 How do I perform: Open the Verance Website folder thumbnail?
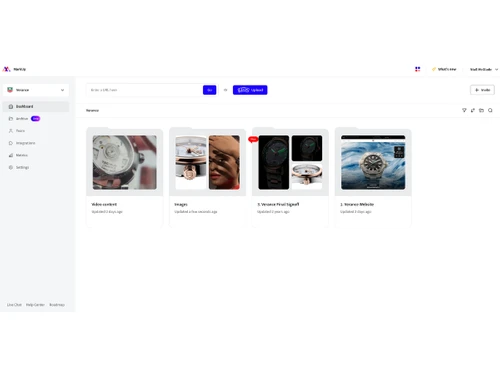coord(373,162)
